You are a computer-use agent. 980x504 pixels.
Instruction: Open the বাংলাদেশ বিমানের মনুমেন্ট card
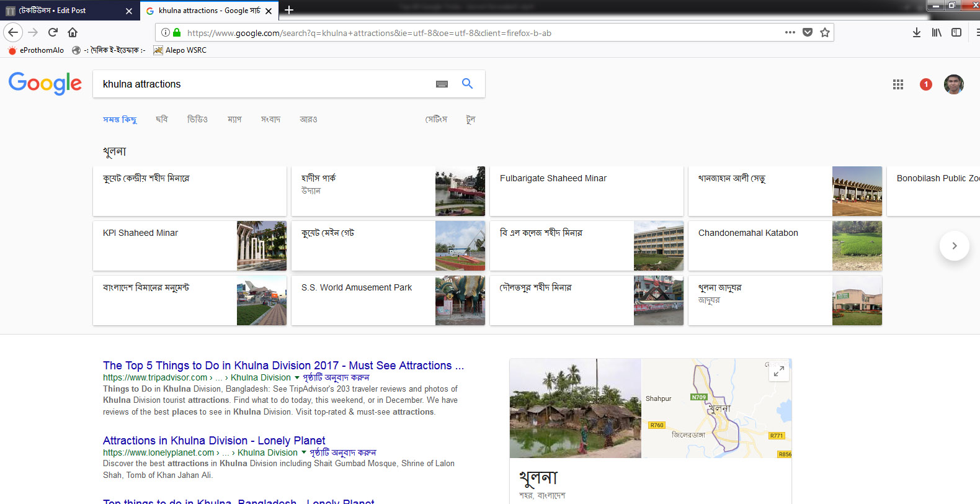tap(190, 300)
